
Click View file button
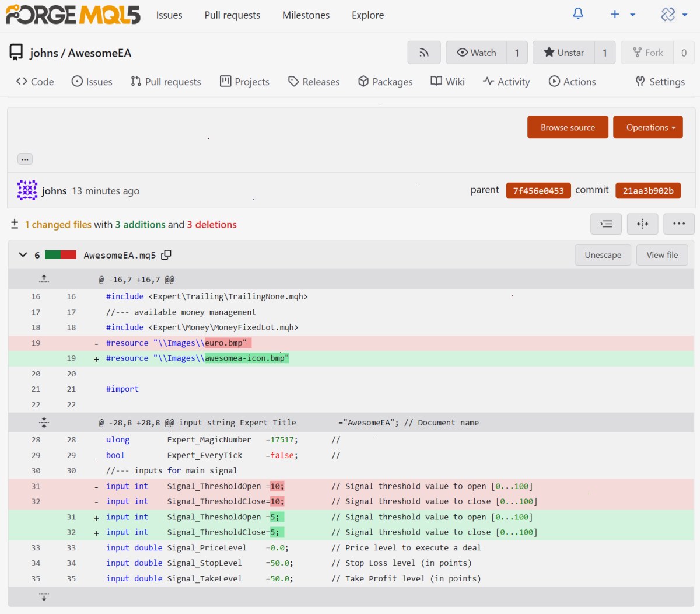point(662,255)
